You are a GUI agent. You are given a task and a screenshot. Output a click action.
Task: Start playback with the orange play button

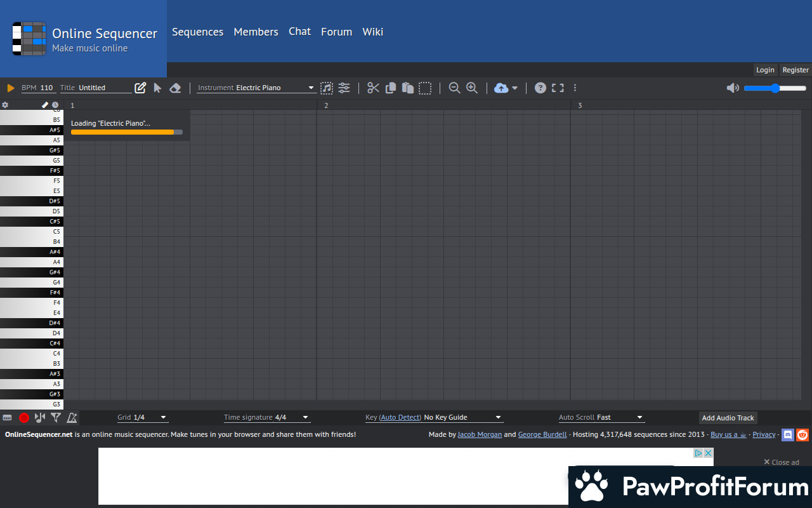point(11,88)
